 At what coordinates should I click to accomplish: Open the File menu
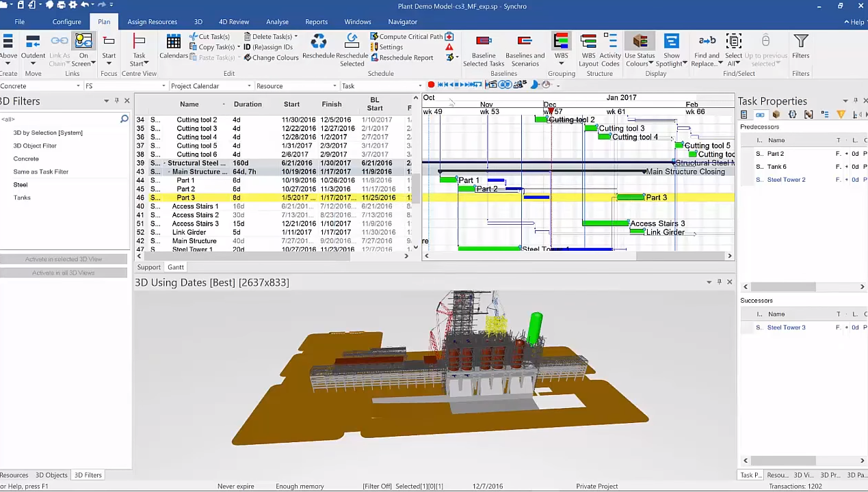click(19, 22)
